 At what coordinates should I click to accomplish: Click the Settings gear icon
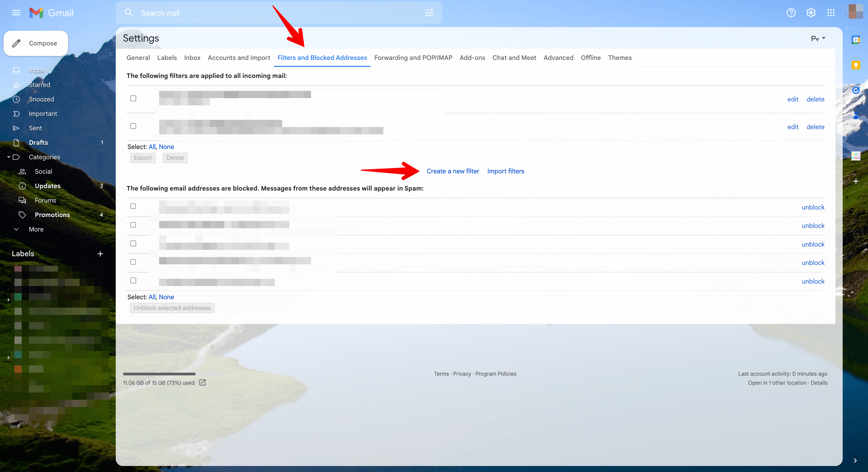pos(811,13)
